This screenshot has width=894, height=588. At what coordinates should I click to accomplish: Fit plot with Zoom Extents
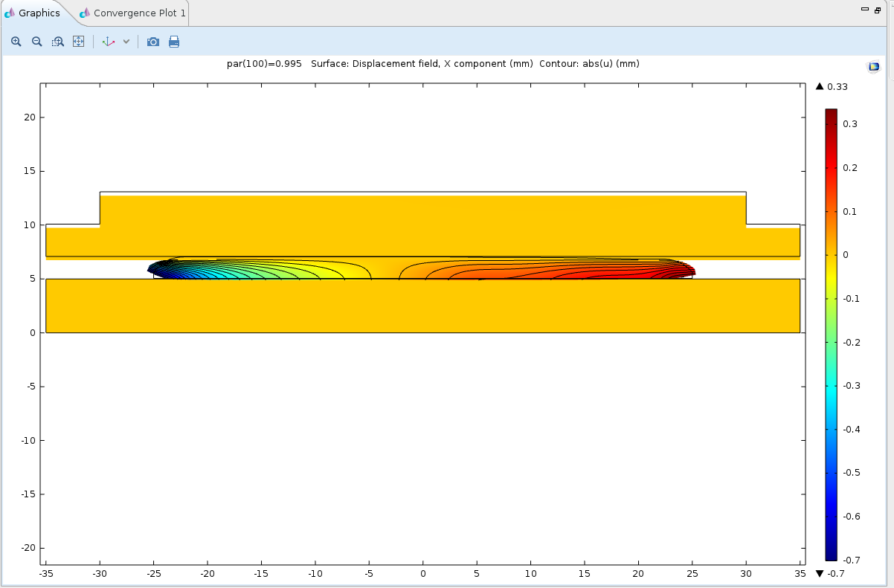click(78, 42)
